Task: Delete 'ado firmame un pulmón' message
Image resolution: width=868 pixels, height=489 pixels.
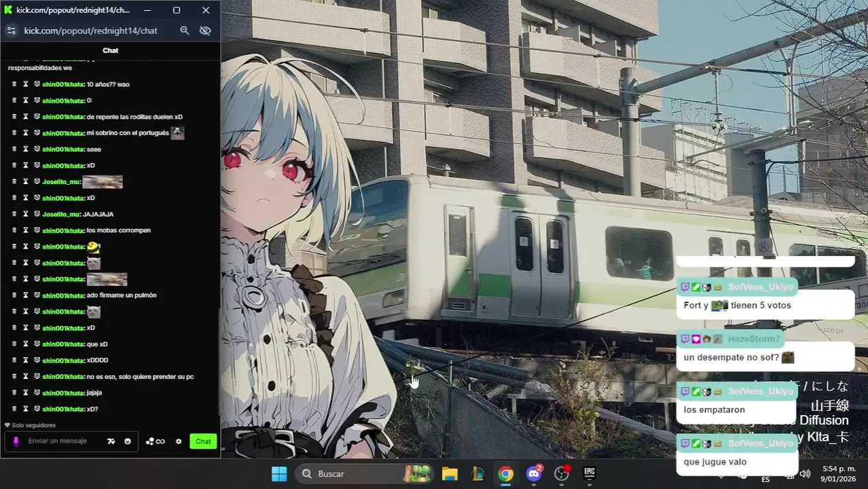Action: [x=14, y=295]
